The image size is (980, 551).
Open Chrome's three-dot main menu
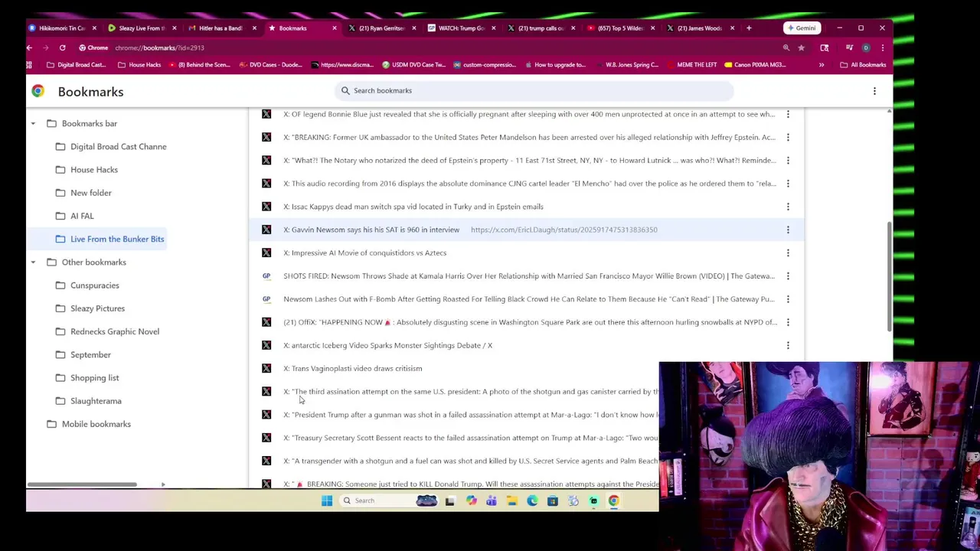point(882,47)
